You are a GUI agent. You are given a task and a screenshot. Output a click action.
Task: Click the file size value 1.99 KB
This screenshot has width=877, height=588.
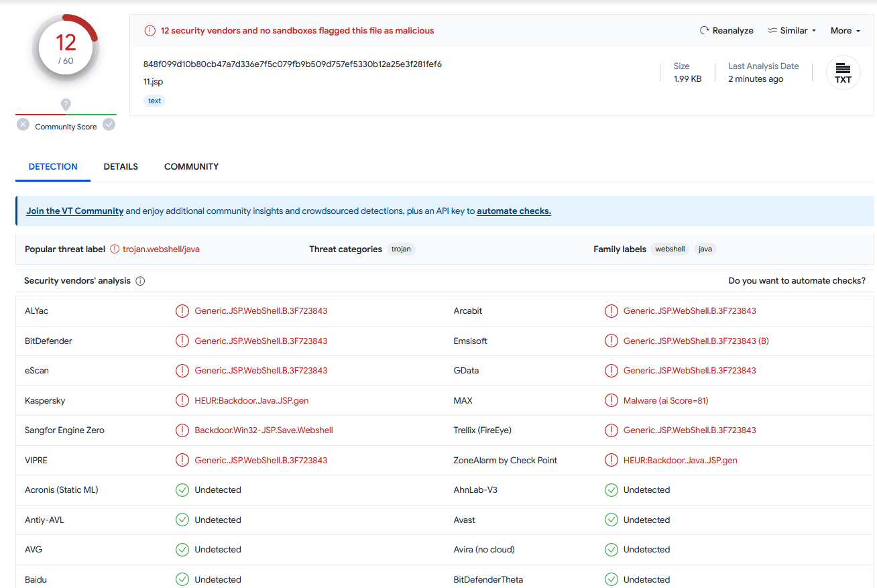[688, 79]
